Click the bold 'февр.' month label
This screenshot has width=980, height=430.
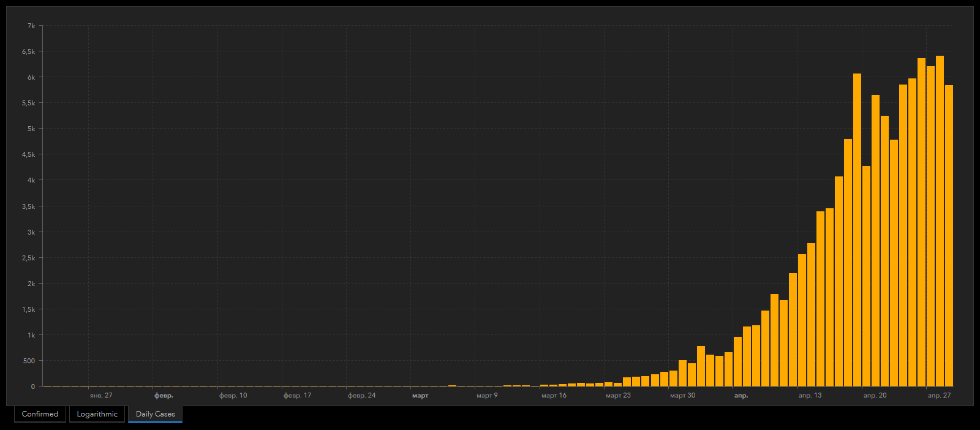click(164, 396)
